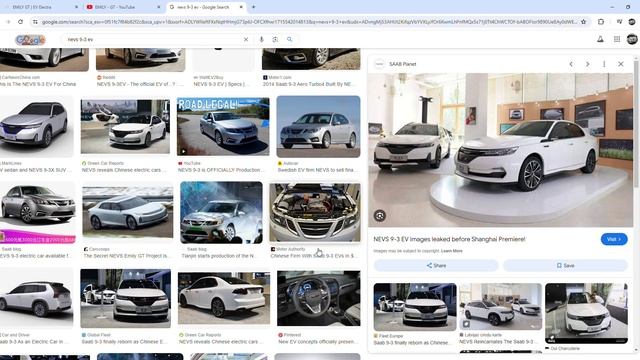Close the EMILY GT YouTube tab
Image resolution: width=640 pixels, height=360 pixels.
(159, 7)
